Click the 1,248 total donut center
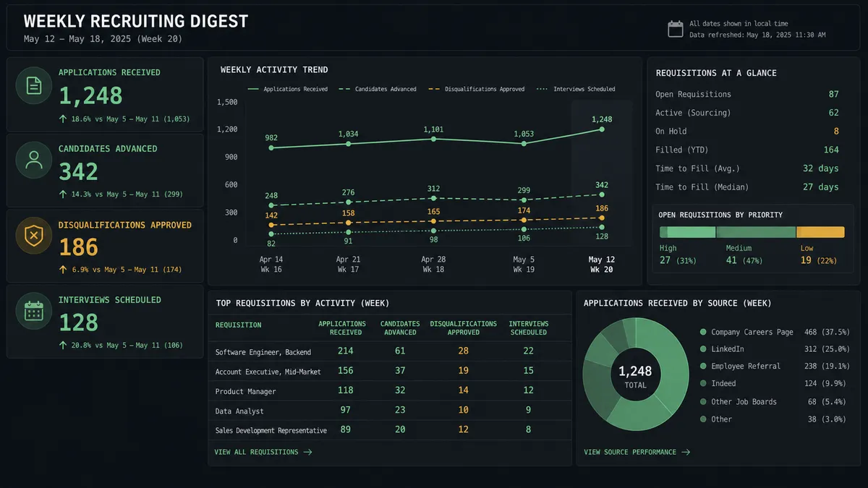Viewport: 868px width, 488px height. 635,376
